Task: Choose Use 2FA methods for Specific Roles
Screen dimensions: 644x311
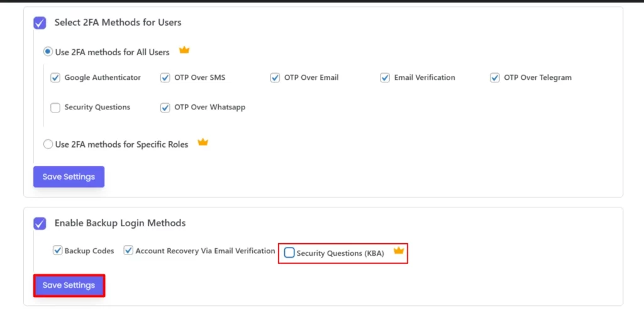Action: click(x=48, y=144)
